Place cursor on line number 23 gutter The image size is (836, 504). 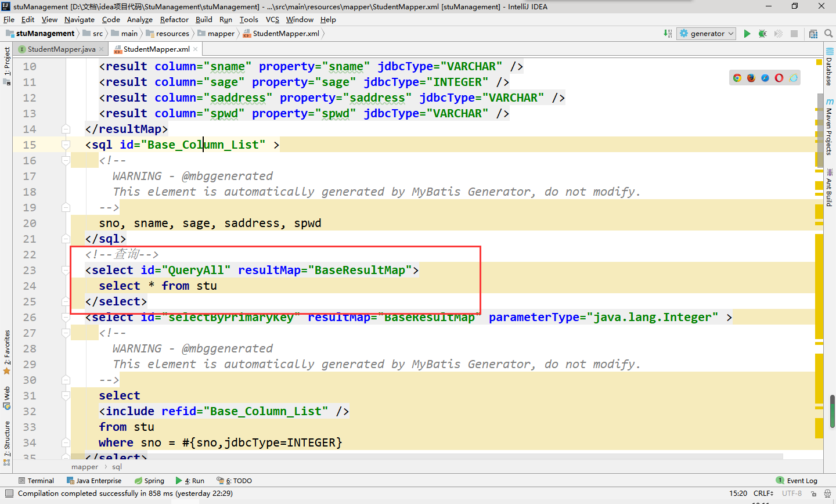30,271
